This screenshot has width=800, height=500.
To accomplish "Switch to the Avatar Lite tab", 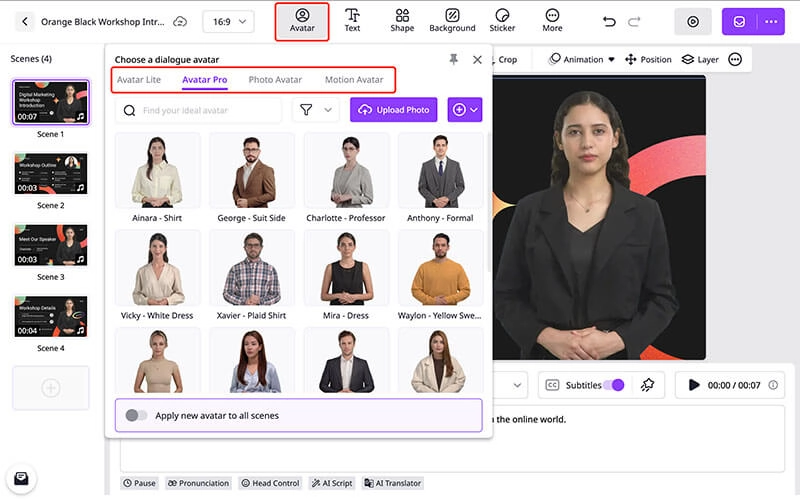I will [x=139, y=80].
